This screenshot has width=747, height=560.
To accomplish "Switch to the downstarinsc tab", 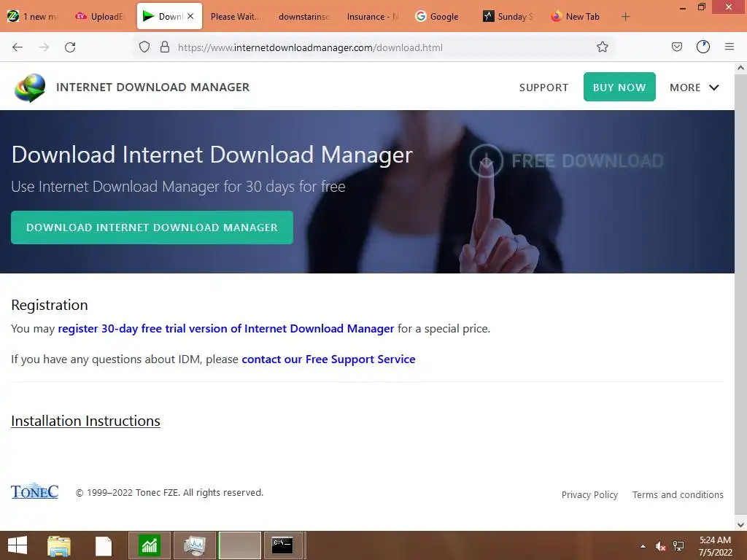I will [x=303, y=17].
